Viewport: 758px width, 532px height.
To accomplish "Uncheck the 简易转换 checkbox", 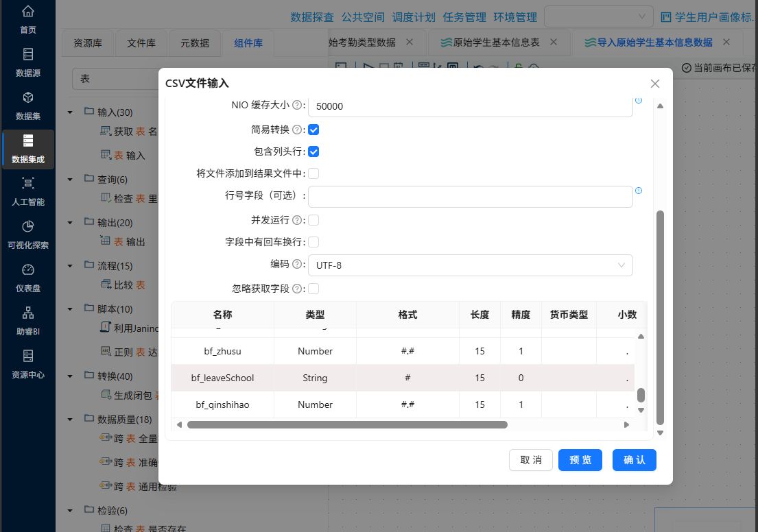I will coord(313,130).
